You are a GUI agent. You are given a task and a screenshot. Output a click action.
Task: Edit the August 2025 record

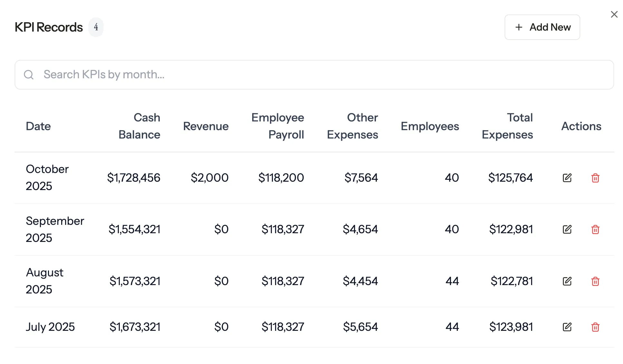(x=567, y=281)
